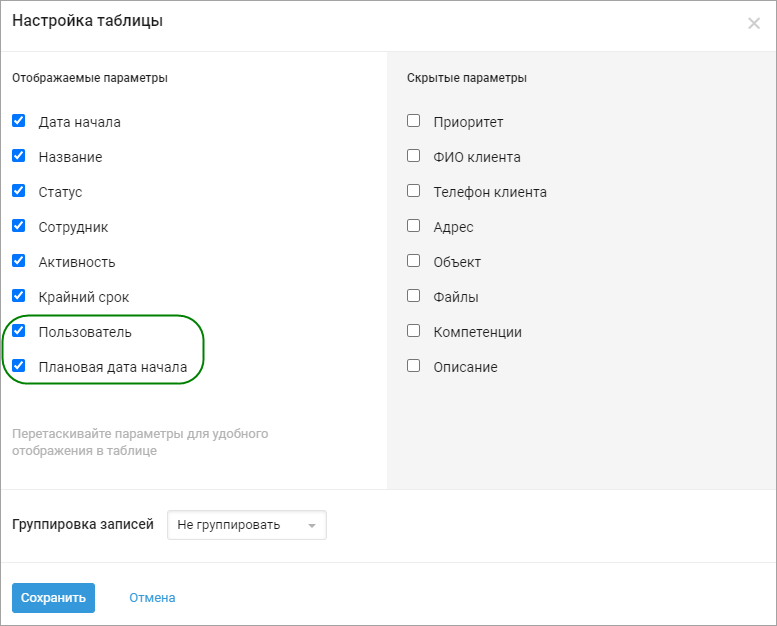Click the Отмена link
Screen dimensions: 777x626
point(152,598)
